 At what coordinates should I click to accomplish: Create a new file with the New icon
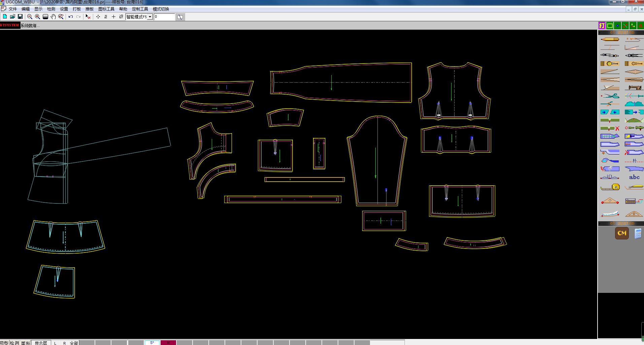[x=5, y=16]
